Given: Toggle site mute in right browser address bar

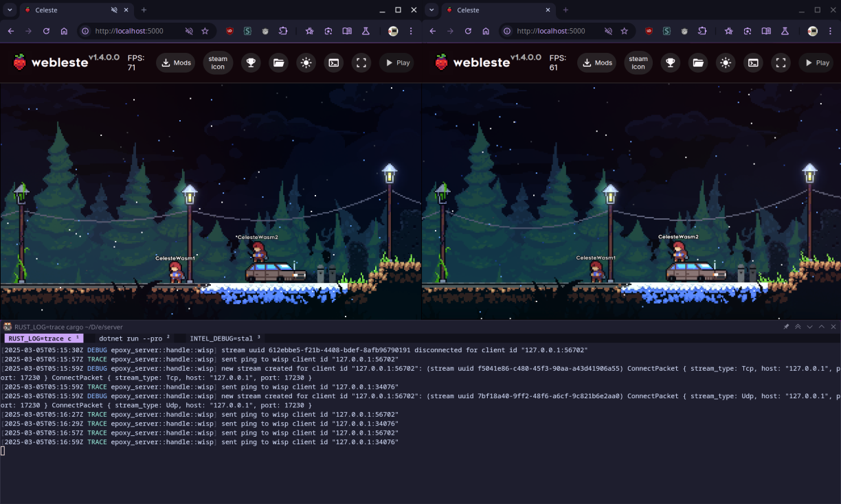Looking at the screenshot, I should point(608,31).
